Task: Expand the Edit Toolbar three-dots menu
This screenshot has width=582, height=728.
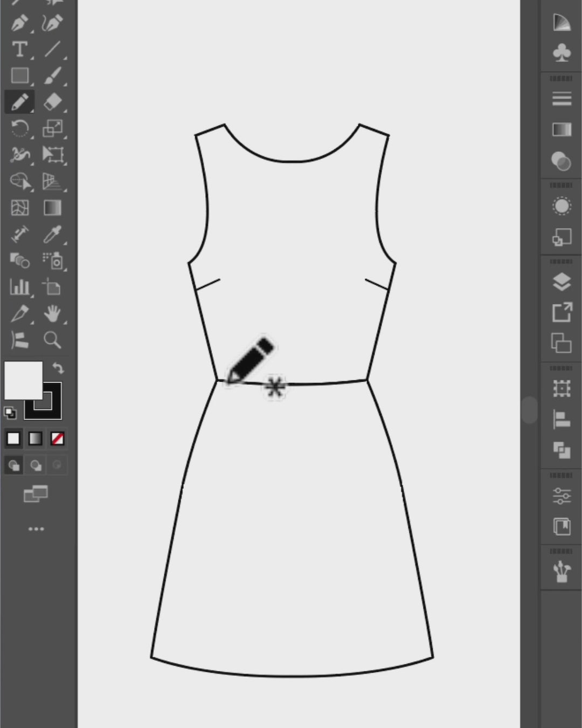Action: tap(36, 529)
